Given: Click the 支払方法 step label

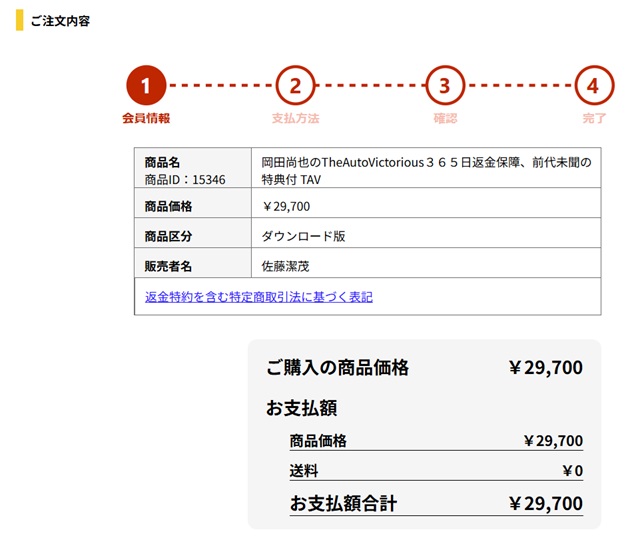Looking at the screenshot, I should (x=295, y=118).
